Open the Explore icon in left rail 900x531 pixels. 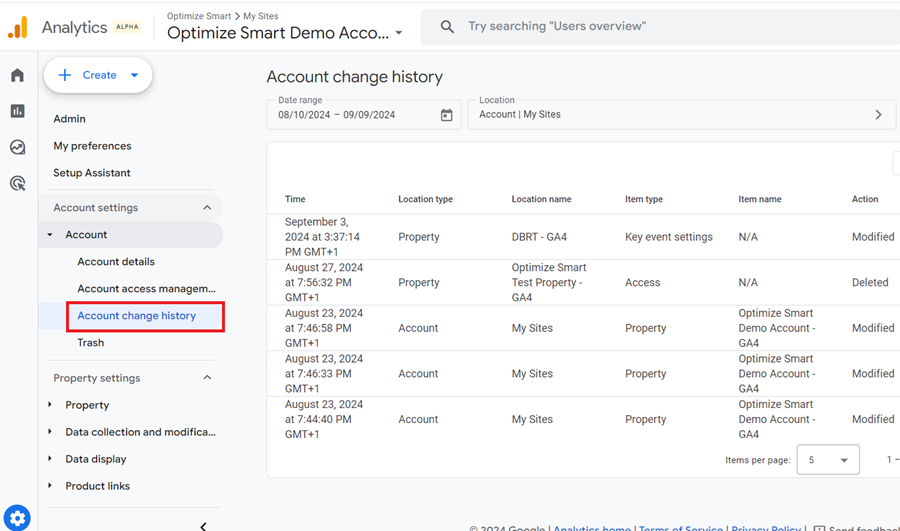(x=17, y=147)
